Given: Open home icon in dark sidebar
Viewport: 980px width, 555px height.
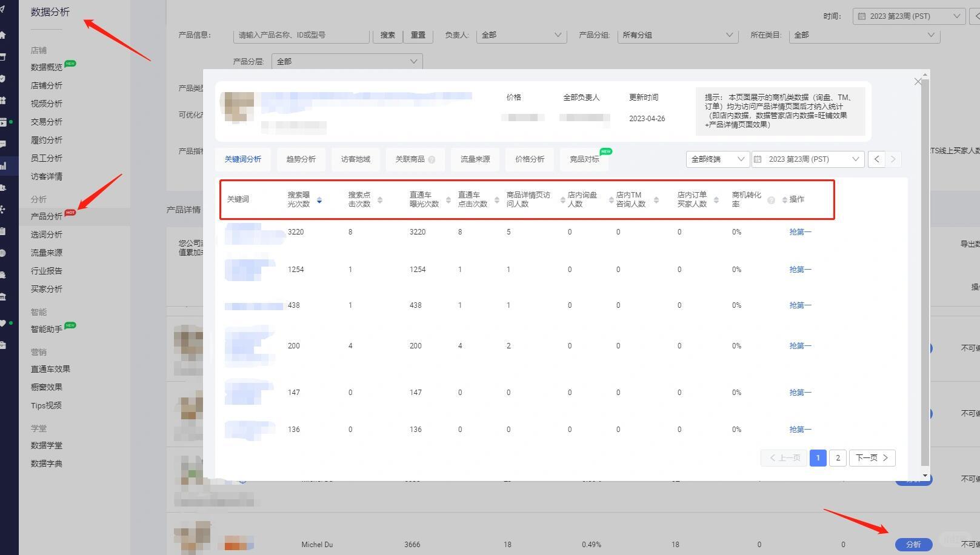Looking at the screenshot, I should pyautogui.click(x=3, y=35).
